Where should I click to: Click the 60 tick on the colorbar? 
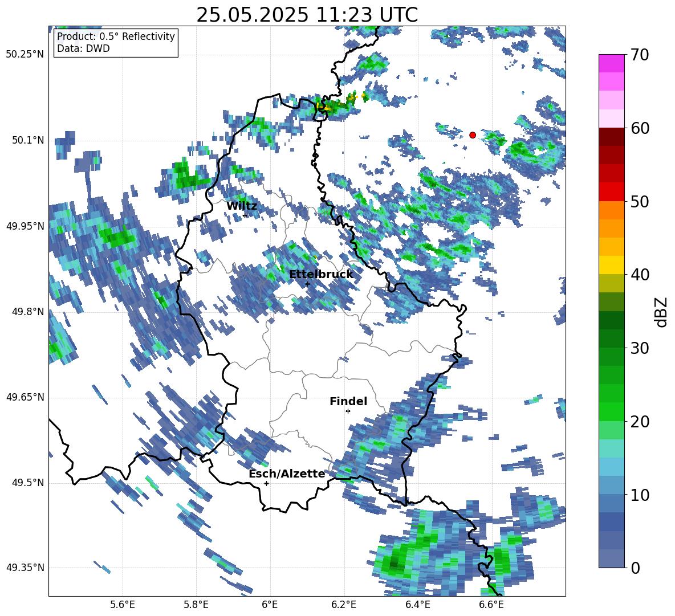640,128
